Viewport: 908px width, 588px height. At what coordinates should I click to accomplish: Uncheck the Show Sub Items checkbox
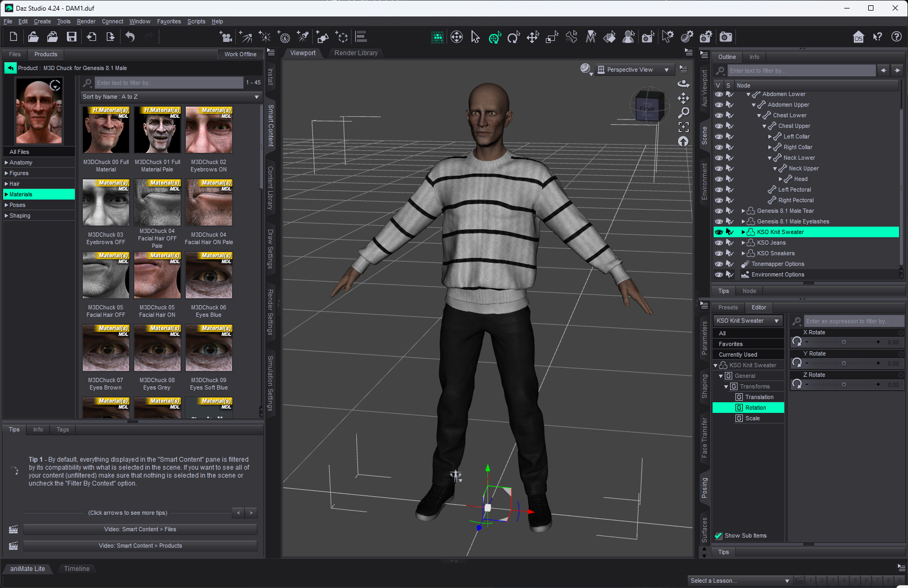[718, 535]
